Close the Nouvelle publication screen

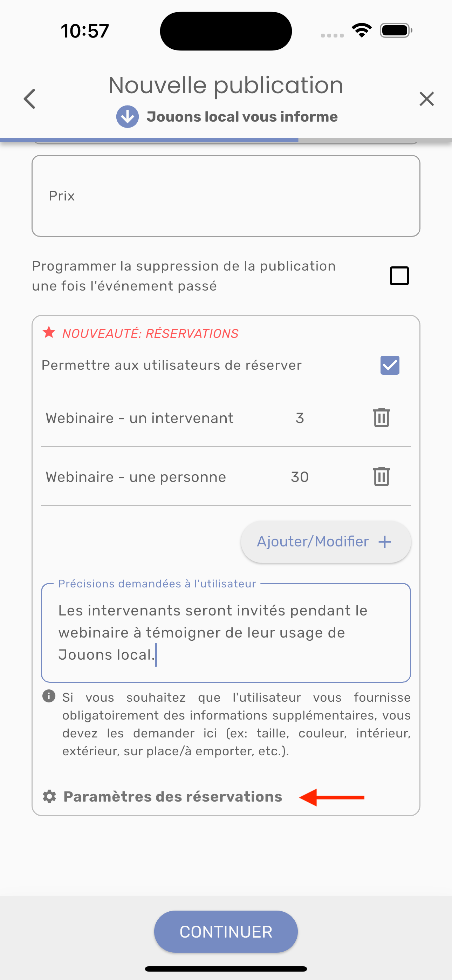point(426,99)
